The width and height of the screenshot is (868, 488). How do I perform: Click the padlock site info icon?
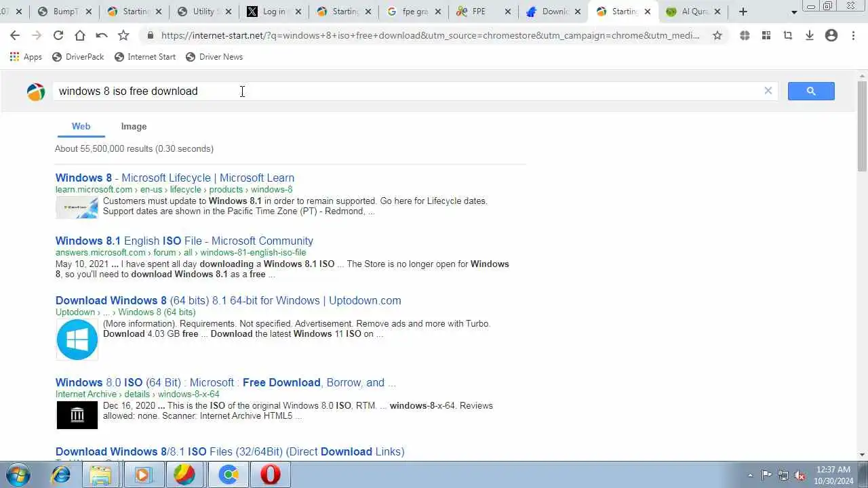tap(150, 36)
